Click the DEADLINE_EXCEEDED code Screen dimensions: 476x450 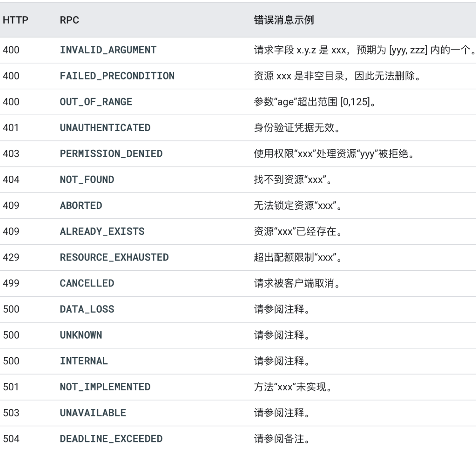tap(111, 438)
